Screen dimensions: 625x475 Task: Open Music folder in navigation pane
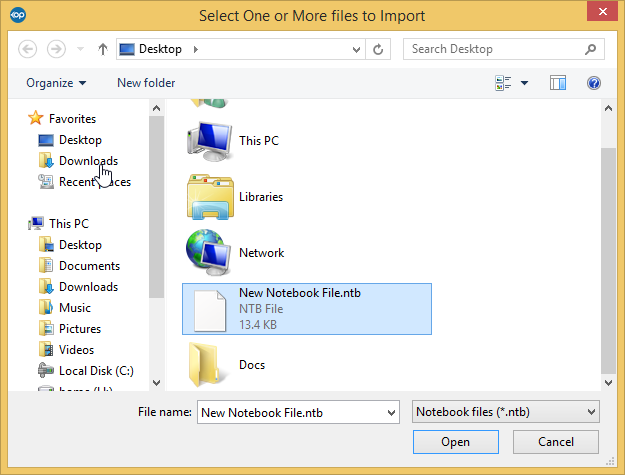tap(65, 308)
